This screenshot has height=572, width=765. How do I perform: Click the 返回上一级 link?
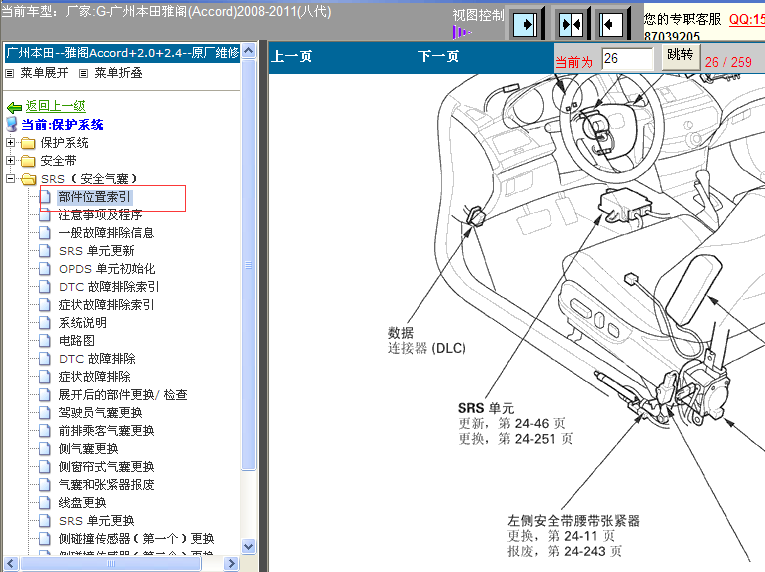[x=56, y=106]
